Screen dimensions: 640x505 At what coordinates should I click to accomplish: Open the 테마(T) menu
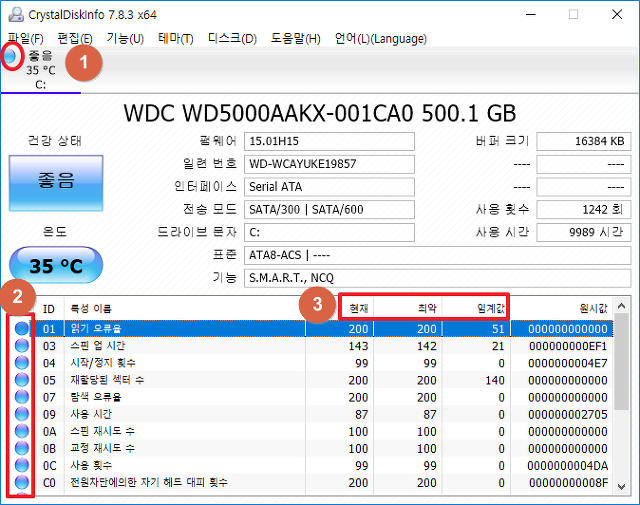[176, 39]
